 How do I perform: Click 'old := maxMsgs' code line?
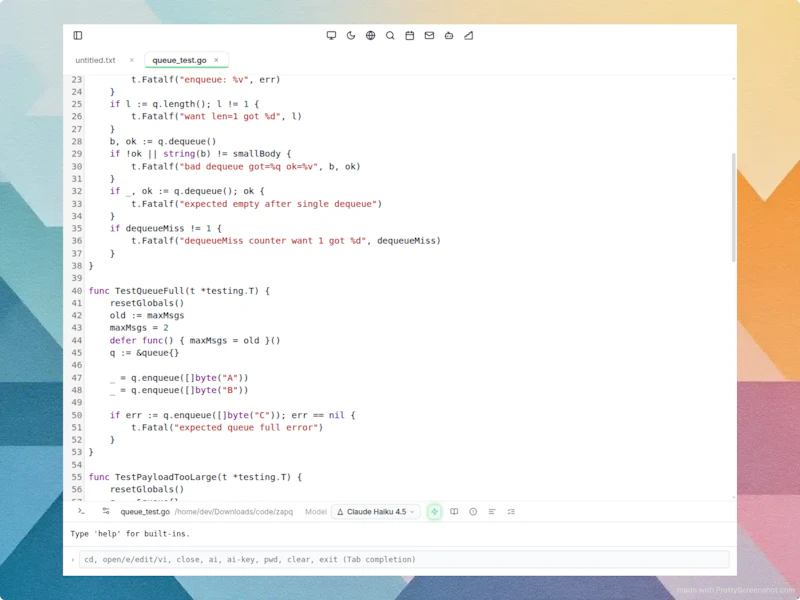click(x=147, y=315)
